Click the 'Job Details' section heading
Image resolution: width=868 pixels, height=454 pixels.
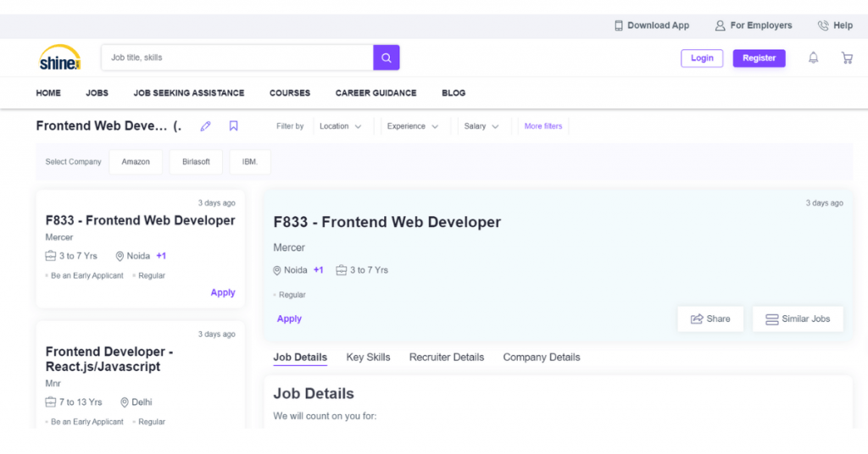314,394
